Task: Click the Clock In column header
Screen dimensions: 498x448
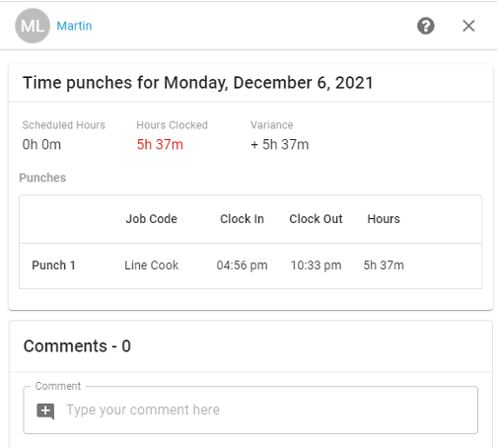Action: (x=242, y=219)
